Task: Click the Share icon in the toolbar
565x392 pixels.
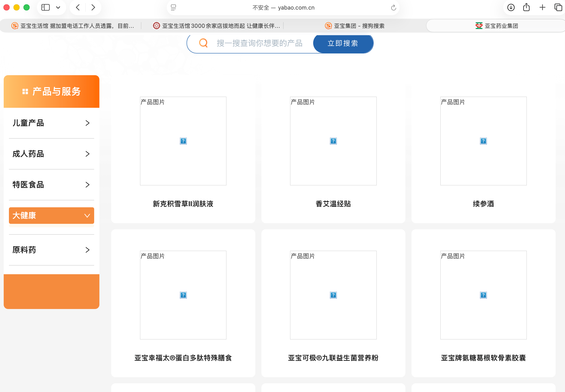Action: (x=526, y=7)
